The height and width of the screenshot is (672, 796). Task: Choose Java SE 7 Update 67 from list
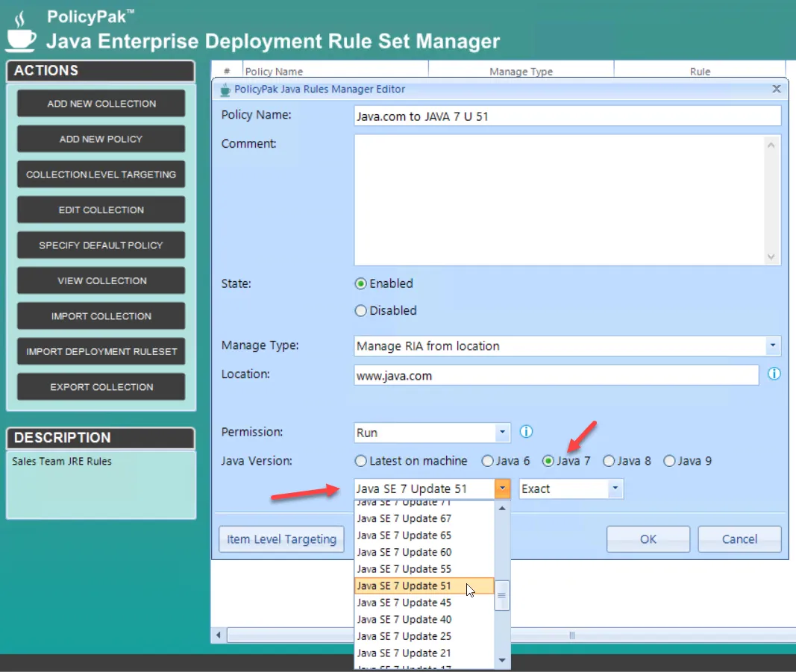(x=424, y=518)
